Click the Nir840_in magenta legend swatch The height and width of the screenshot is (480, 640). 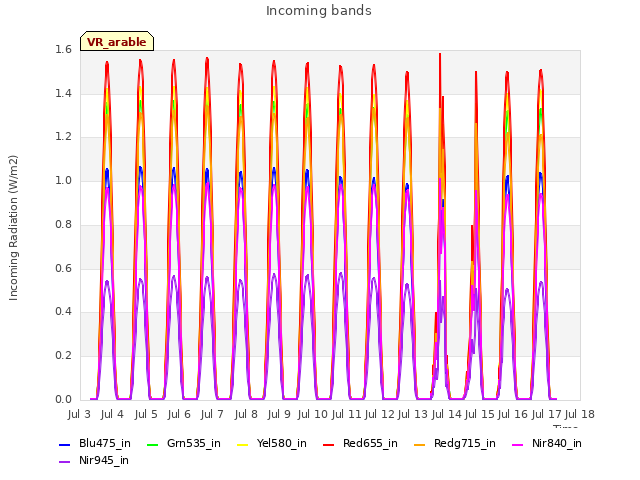click(x=518, y=444)
